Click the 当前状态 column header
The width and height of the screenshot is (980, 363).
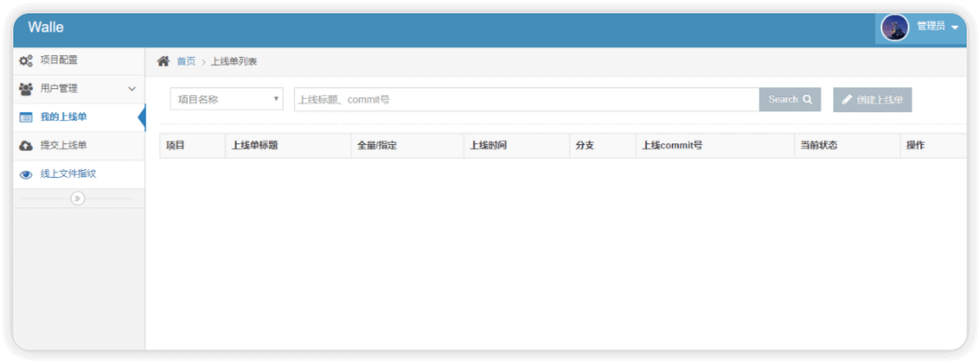click(848, 145)
